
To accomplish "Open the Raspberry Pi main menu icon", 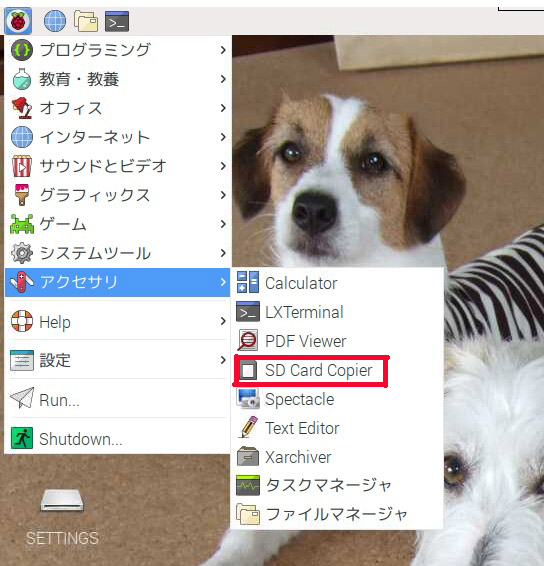I will [x=18, y=21].
